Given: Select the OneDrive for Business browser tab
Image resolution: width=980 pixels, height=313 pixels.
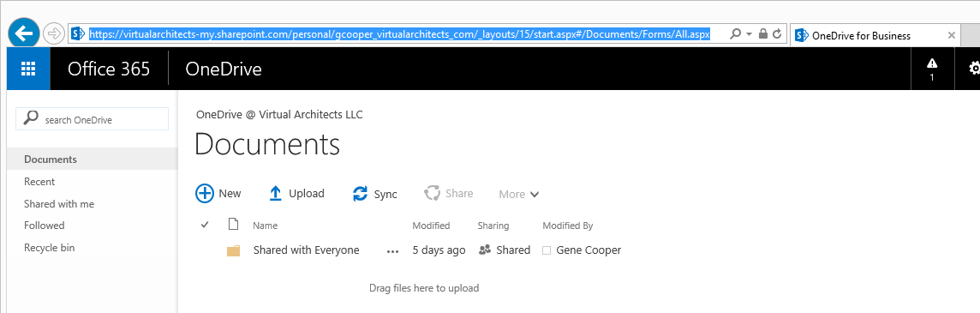Looking at the screenshot, I should point(875,36).
